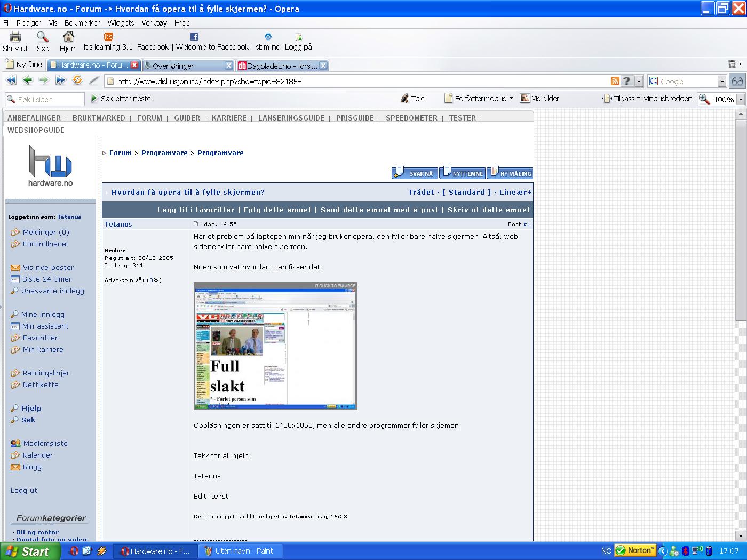This screenshot has width=747, height=560.
Task: Click the Søk i siden find field
Action: (x=45, y=100)
